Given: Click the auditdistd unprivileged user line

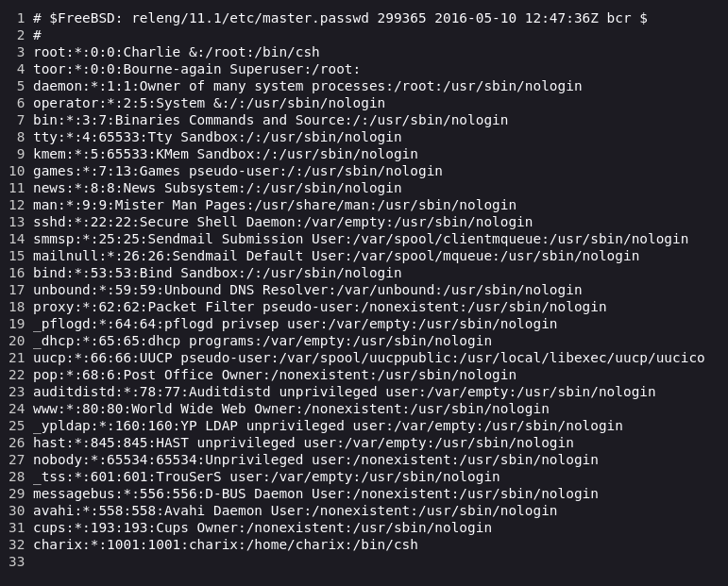Looking at the screenshot, I should (344, 392).
